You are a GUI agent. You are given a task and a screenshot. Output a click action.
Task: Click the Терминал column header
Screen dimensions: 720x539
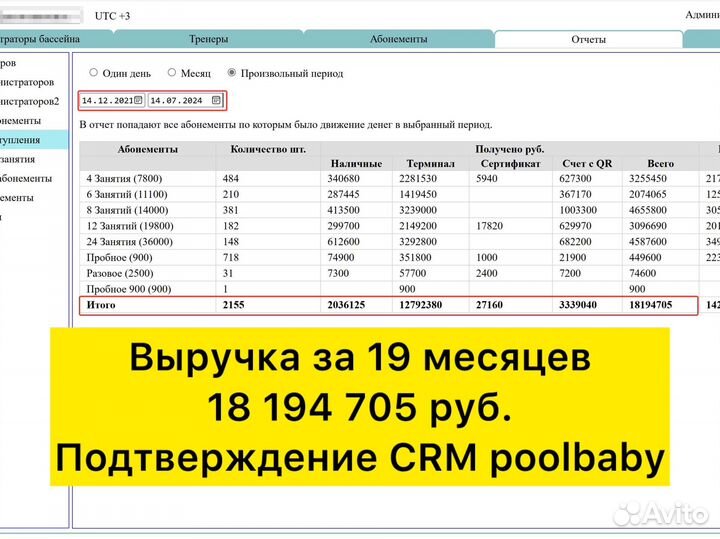pos(430,164)
